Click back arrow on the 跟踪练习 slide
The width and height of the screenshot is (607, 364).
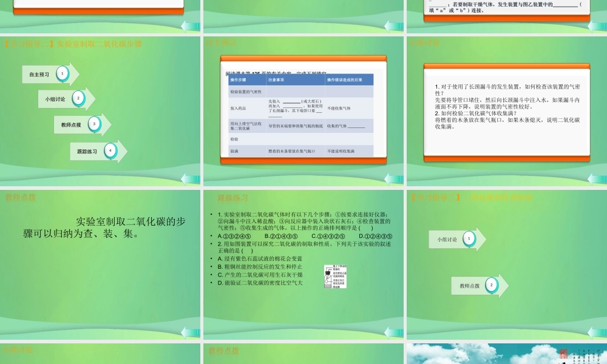(x=394, y=332)
